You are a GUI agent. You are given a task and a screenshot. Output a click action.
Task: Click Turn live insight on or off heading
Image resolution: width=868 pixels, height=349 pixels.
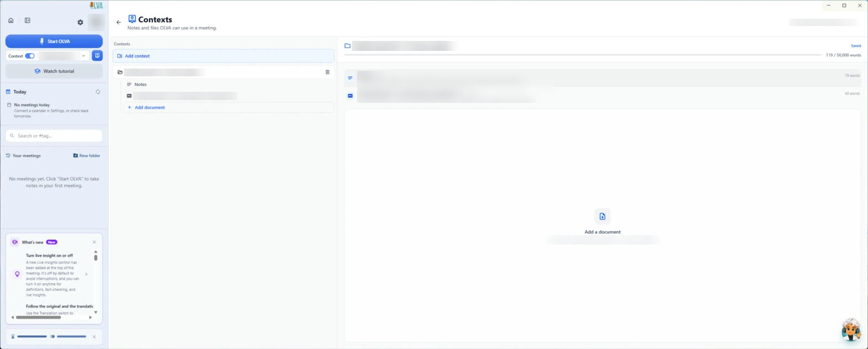pos(49,256)
